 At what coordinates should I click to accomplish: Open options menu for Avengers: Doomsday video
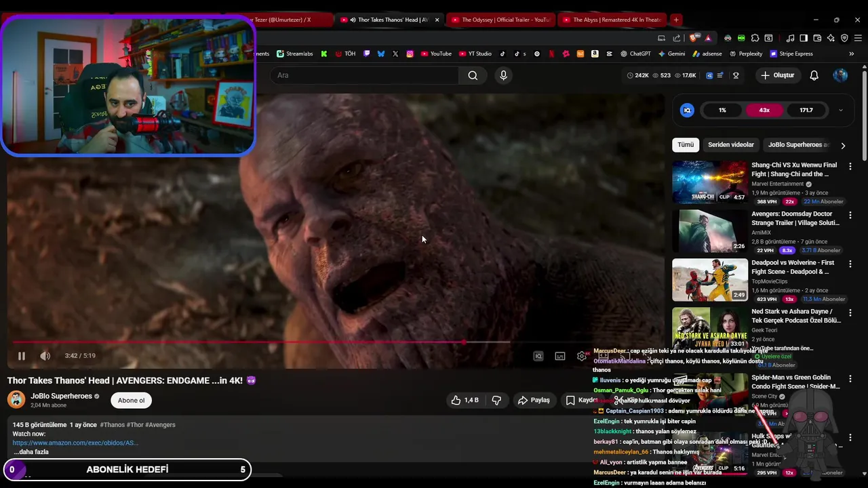coord(850,216)
